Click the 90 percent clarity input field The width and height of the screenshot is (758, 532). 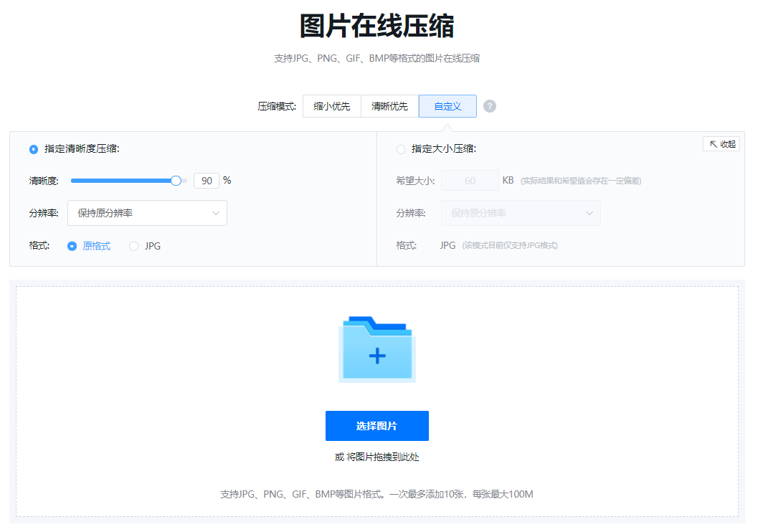[206, 180]
